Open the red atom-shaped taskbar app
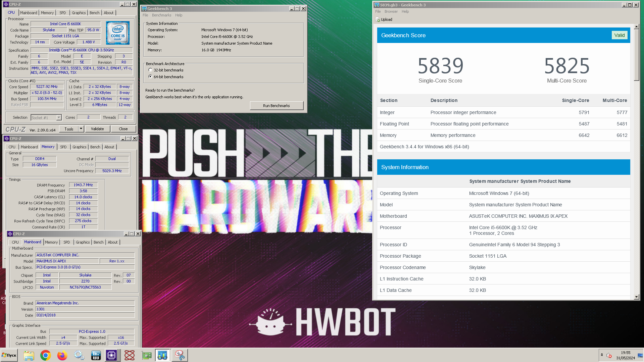This screenshot has width=644, height=362. 130,355
